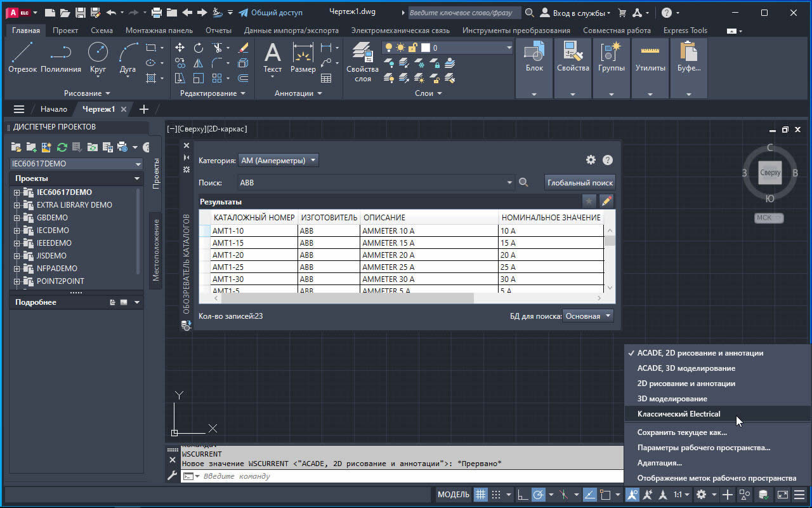The height and width of the screenshot is (508, 812).
Task: Click the search magnifier beside ABB field
Action: pos(523,183)
